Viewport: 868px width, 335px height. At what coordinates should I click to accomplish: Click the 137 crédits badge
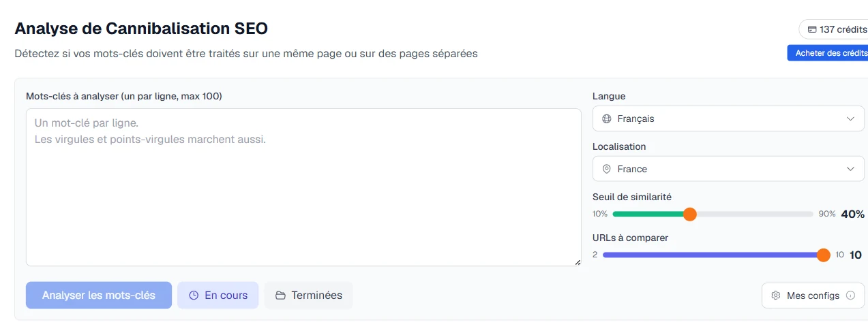pyautogui.click(x=833, y=29)
